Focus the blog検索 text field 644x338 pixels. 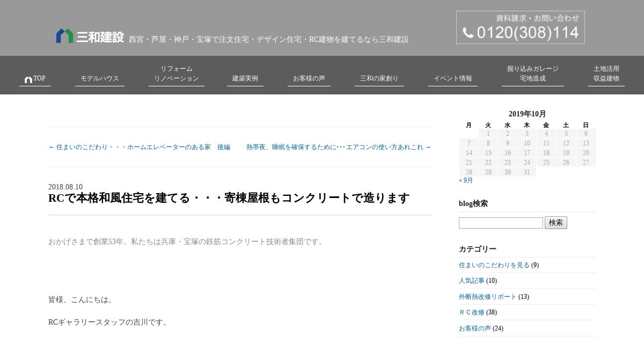tap(501, 223)
